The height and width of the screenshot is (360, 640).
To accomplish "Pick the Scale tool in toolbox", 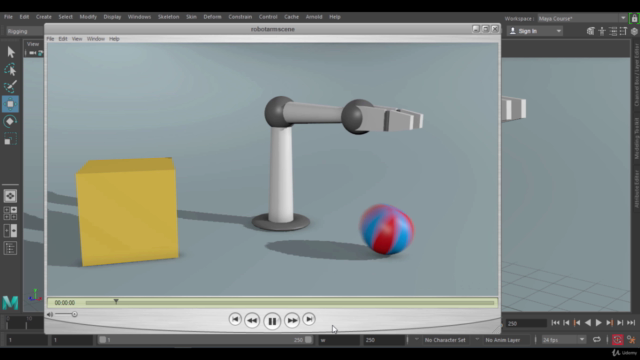I will 10,139.
